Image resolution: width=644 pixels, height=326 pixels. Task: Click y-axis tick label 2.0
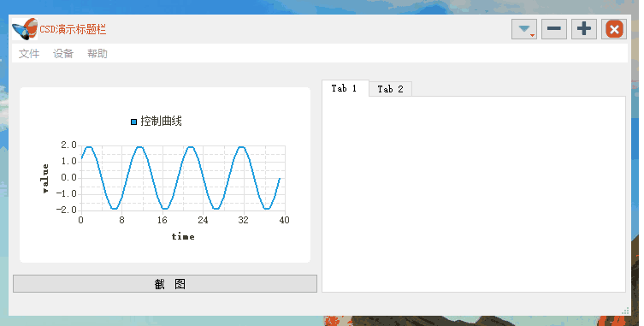(x=68, y=145)
